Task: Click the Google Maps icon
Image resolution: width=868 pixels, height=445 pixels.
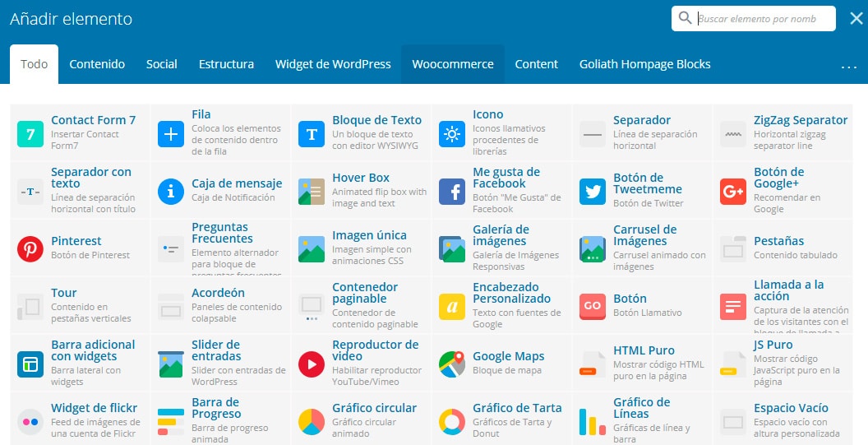Action: click(x=452, y=364)
